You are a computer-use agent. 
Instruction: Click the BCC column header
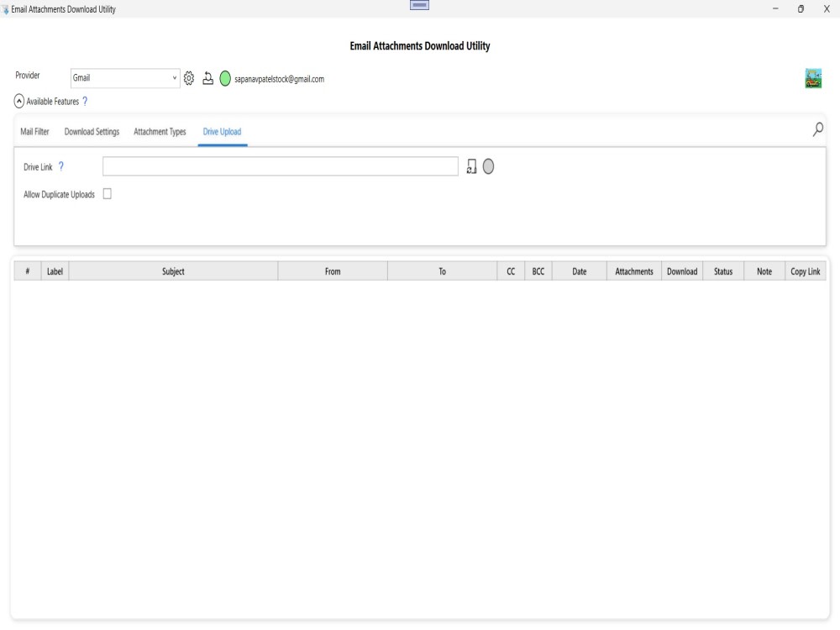pos(538,271)
